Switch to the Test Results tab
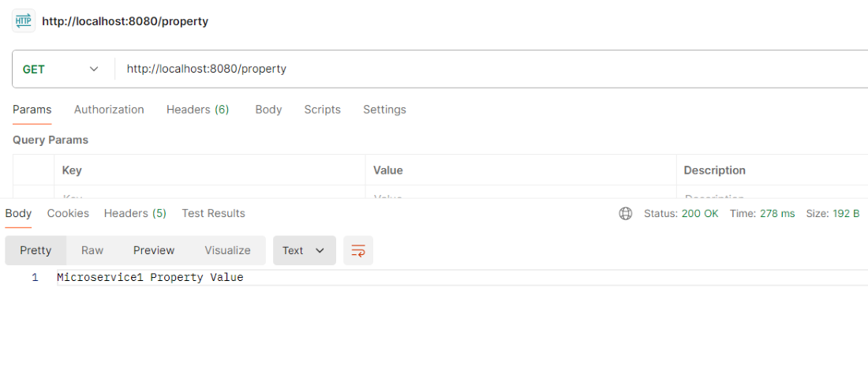This screenshot has height=367, width=868. tap(213, 213)
